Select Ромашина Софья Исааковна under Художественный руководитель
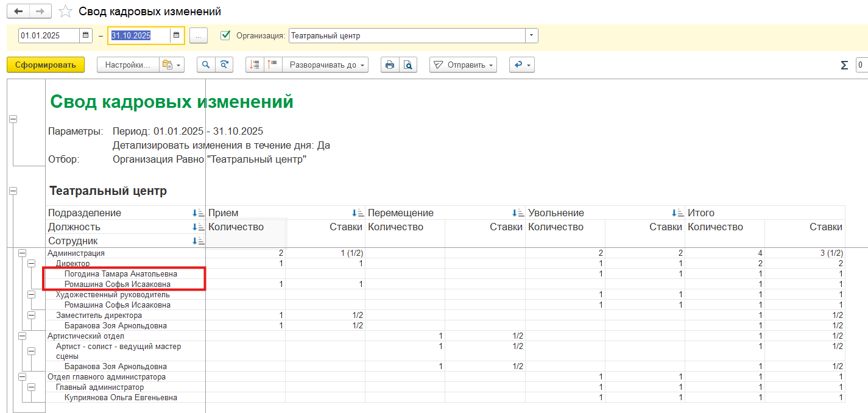868x413 pixels. tap(117, 305)
